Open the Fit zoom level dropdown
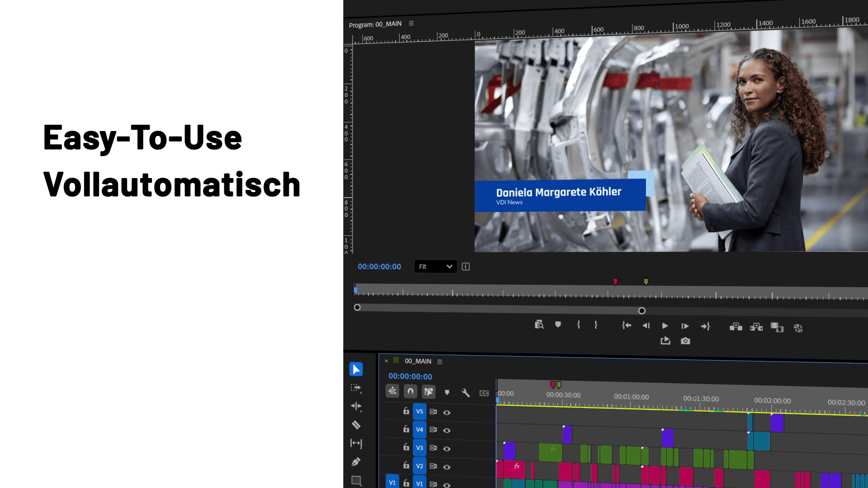This screenshot has height=488, width=868. point(435,267)
